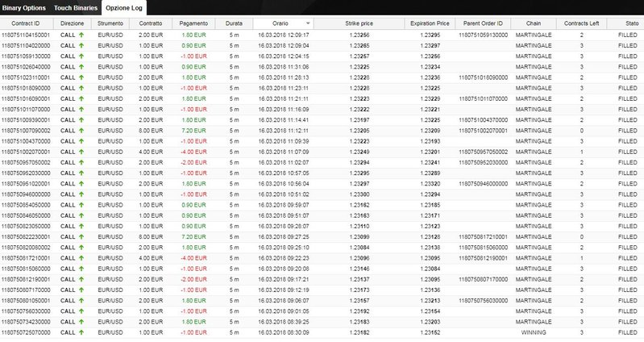Screen dimensions: 644x342
Task: Click green CALL arrow in row 1180751002070001
Action: pyautogui.click(x=81, y=152)
